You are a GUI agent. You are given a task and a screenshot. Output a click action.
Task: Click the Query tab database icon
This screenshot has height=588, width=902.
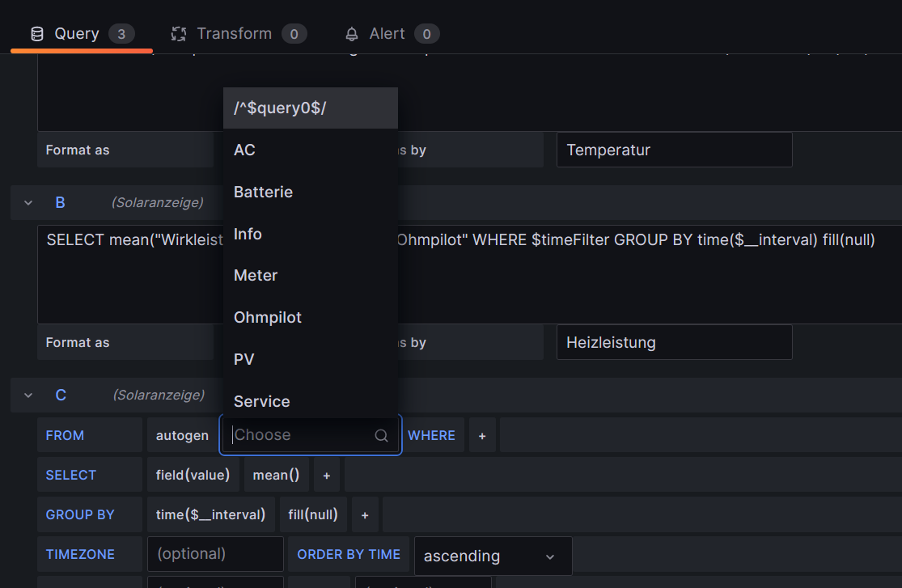pos(37,34)
